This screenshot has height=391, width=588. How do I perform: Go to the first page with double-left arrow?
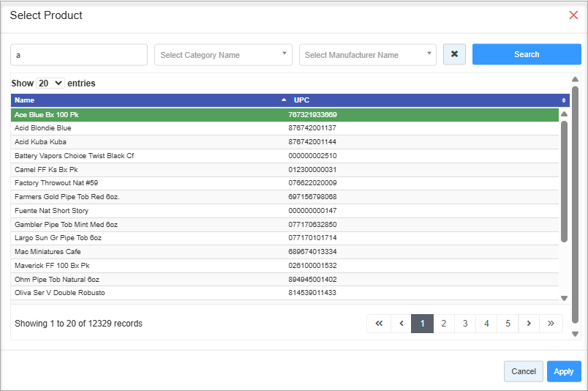(x=379, y=324)
